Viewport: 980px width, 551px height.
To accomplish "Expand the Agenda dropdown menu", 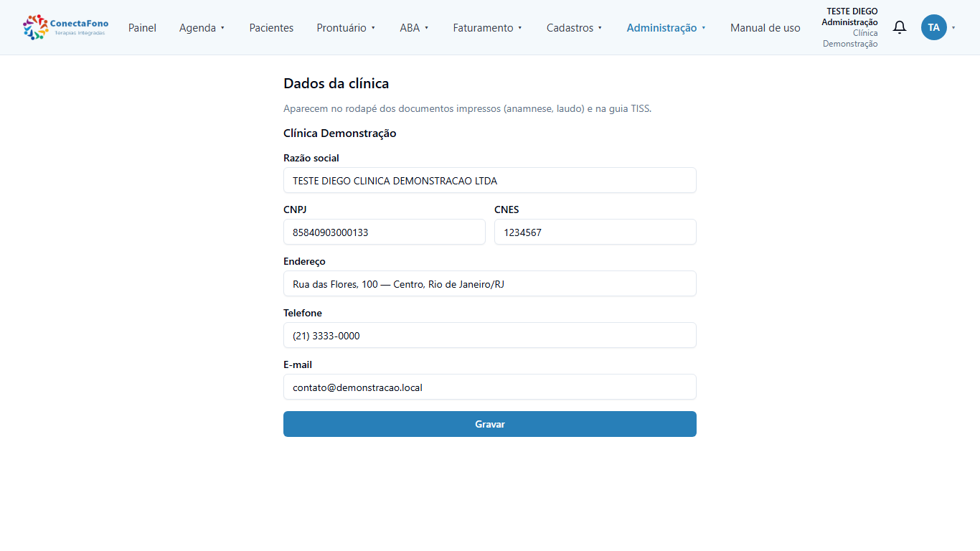I will [x=202, y=28].
